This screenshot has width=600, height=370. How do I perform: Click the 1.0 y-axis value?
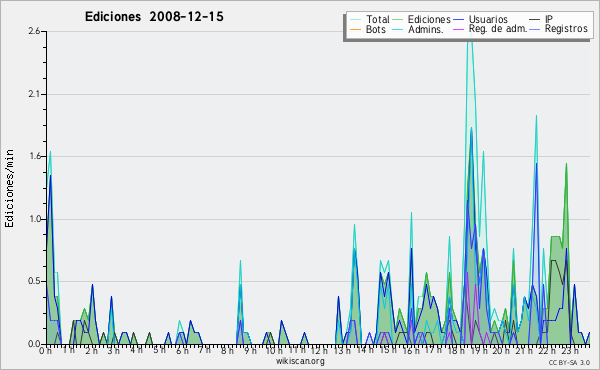point(34,219)
